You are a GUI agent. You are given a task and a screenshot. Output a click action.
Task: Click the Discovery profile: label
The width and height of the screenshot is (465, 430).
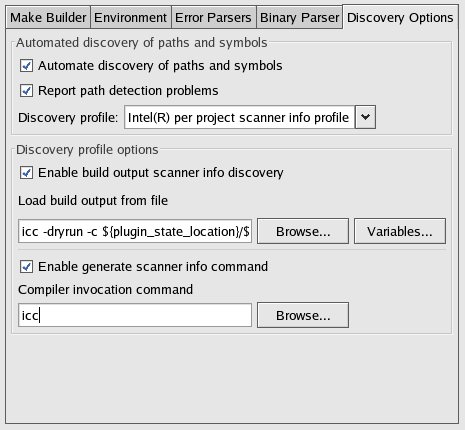[x=68, y=118]
